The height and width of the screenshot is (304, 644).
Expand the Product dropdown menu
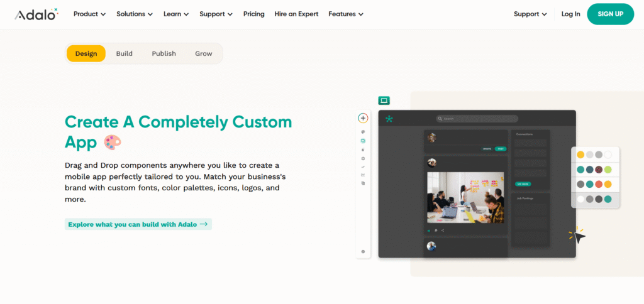(89, 14)
